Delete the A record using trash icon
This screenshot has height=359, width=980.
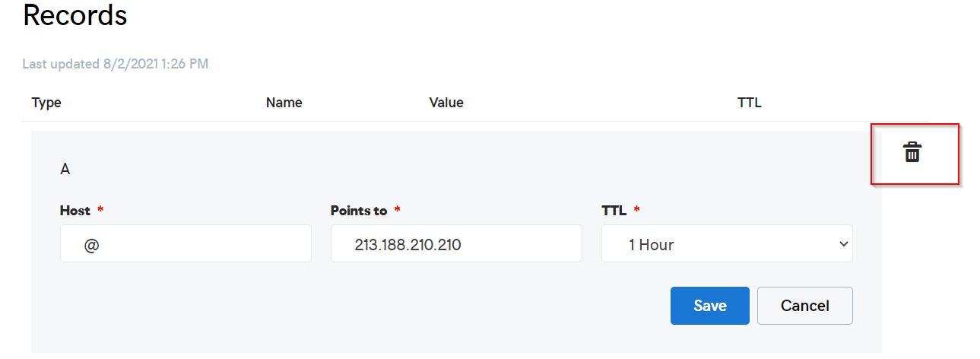(912, 152)
